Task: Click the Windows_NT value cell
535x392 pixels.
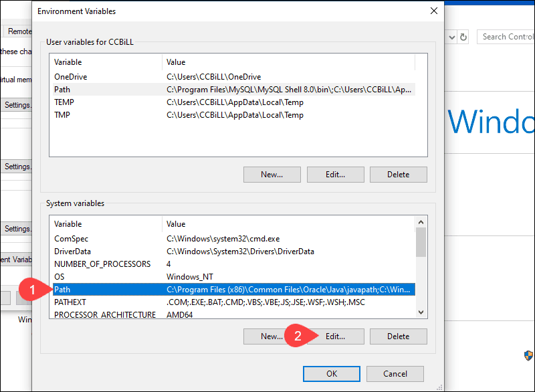Action: 189,277
